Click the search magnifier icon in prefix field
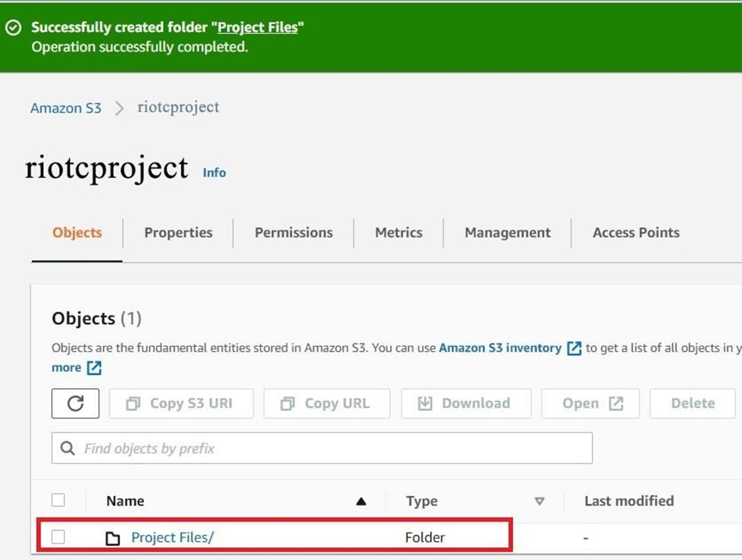This screenshot has height=560, width=742. [67, 448]
